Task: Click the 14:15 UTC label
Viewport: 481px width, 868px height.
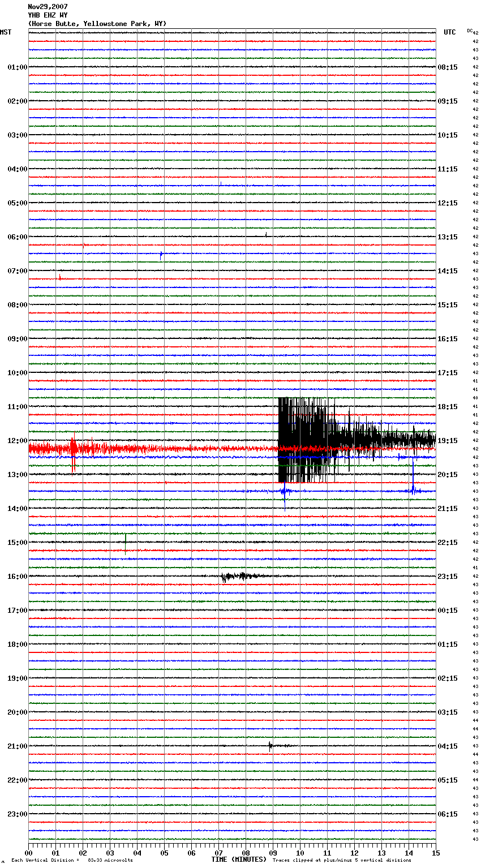Action: [448, 271]
